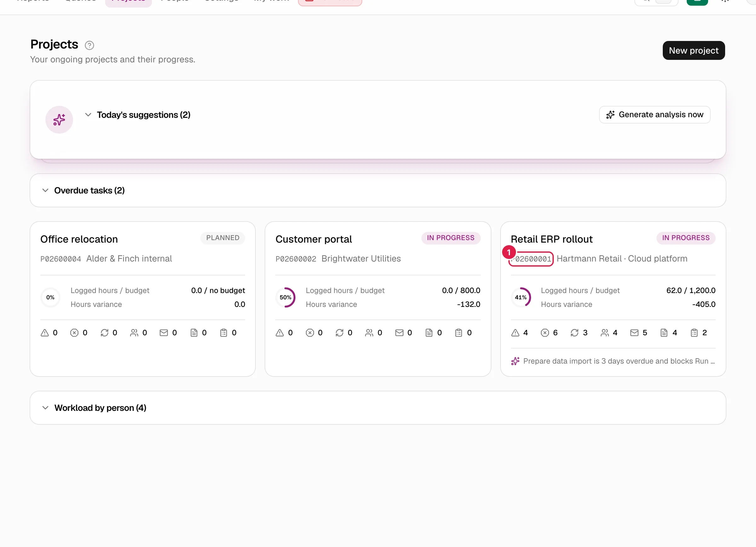
Task: Collapse Today's suggestions chevron
Action: [x=88, y=115]
